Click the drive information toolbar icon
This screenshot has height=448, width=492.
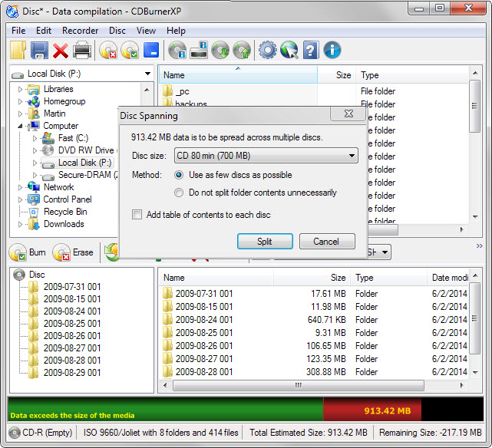coord(199,50)
